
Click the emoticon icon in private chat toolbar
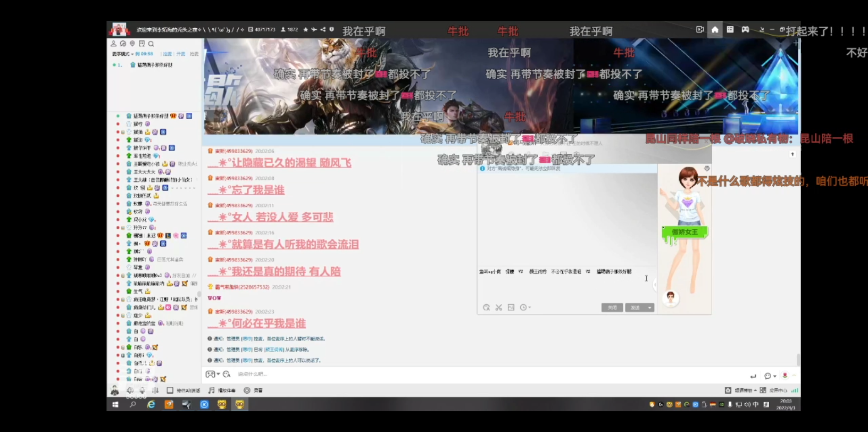coord(486,308)
